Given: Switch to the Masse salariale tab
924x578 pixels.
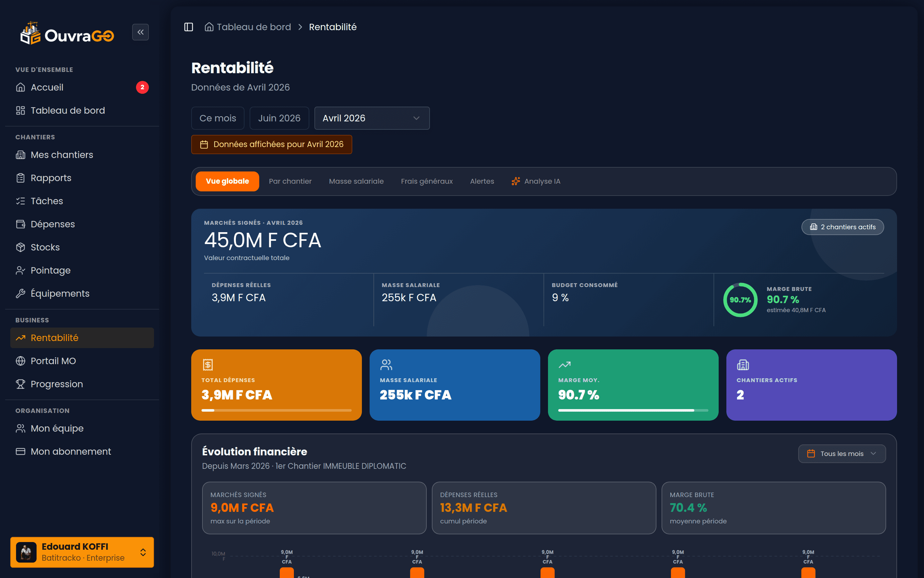Looking at the screenshot, I should tap(356, 181).
